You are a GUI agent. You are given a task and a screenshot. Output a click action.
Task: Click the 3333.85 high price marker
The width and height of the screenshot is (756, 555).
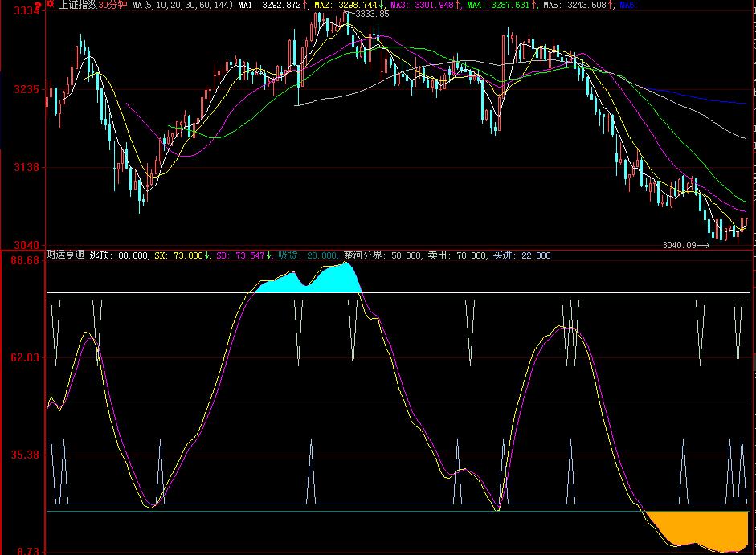372,14
